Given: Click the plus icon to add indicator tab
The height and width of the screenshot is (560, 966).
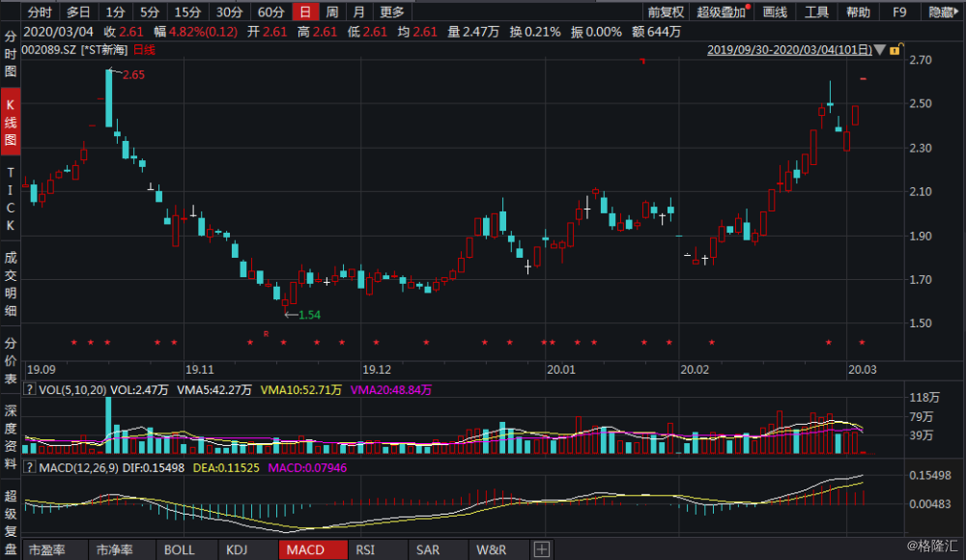Looking at the screenshot, I should pyautogui.click(x=540, y=550).
